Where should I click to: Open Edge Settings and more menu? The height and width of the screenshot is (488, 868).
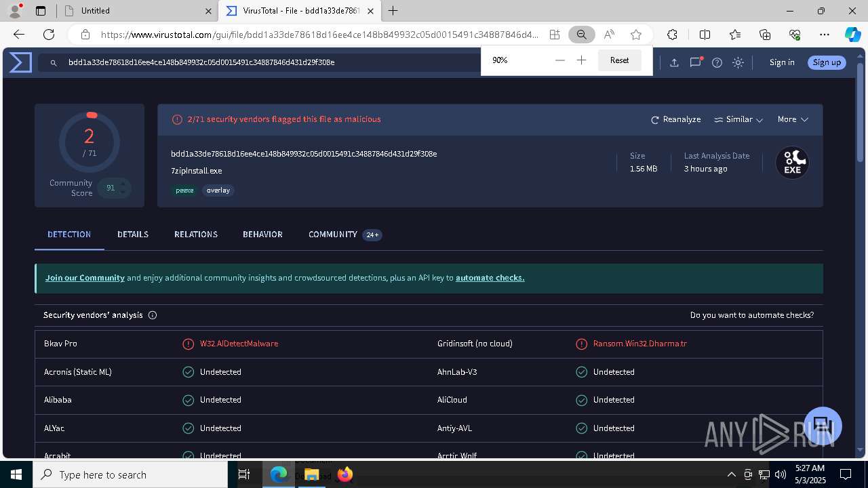[x=825, y=35]
